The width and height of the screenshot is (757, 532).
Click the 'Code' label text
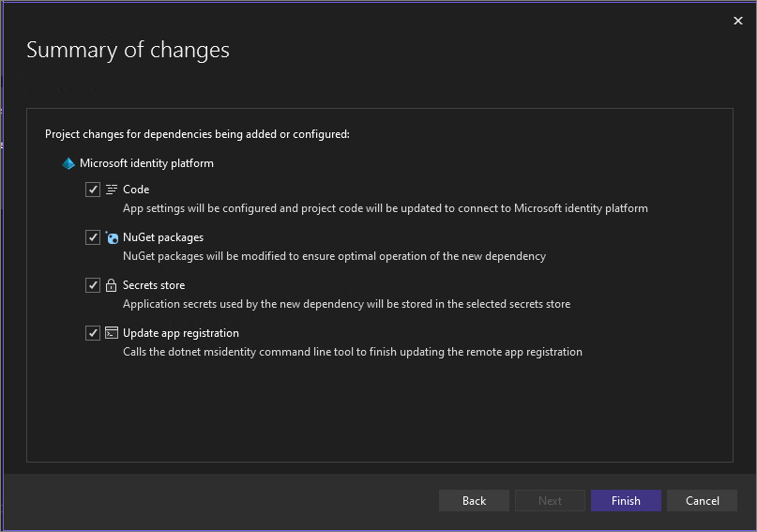136,190
